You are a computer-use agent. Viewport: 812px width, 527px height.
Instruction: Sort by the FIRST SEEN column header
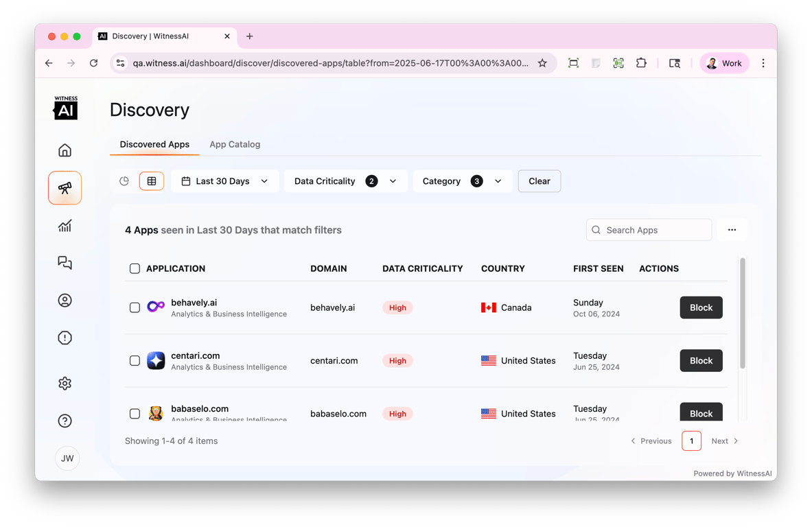pos(598,269)
